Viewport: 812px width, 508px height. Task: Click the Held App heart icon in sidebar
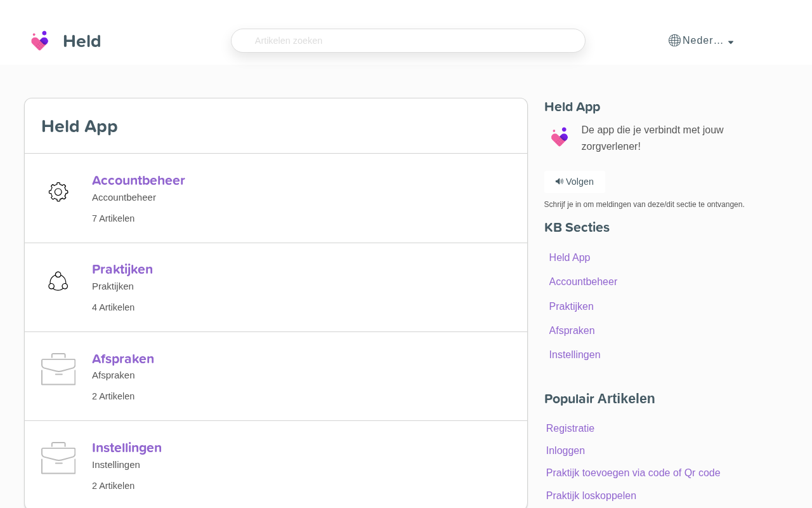tap(560, 137)
